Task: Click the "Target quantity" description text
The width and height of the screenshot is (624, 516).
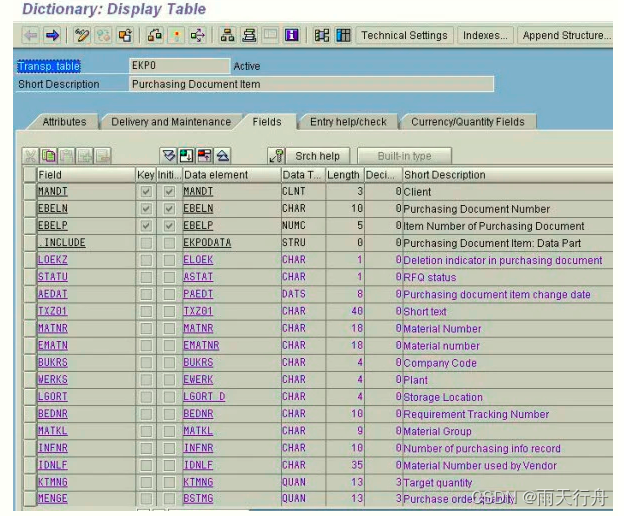Action: (438, 483)
